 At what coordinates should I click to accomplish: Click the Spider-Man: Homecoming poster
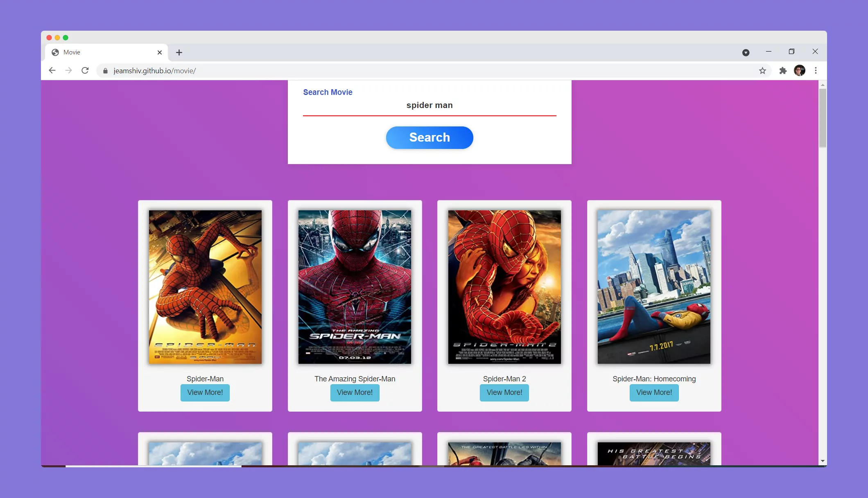pos(654,287)
